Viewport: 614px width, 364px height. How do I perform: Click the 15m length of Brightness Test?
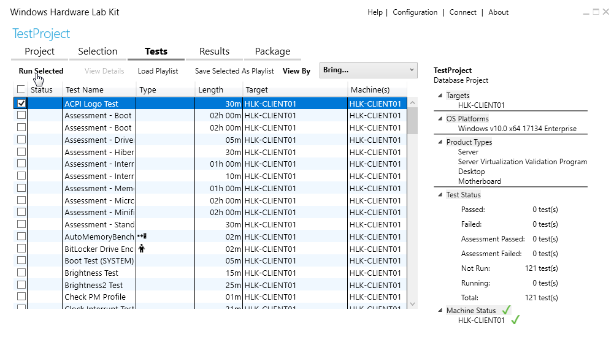point(233,273)
